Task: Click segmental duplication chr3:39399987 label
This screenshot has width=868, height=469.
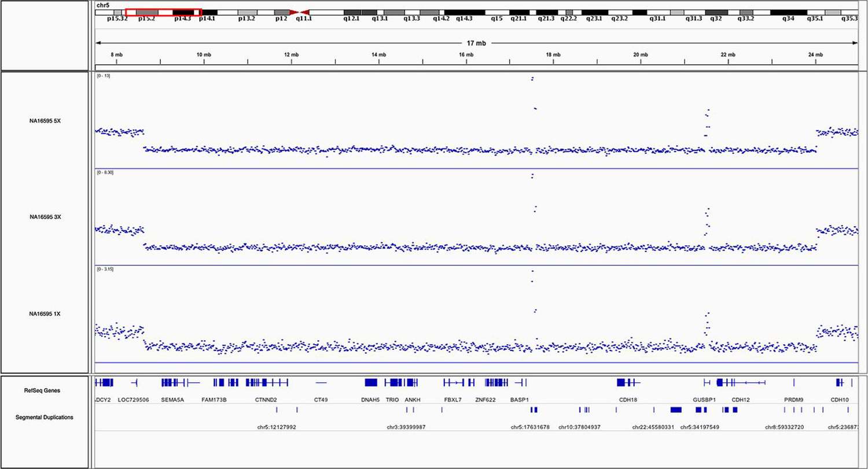Action: [406, 428]
